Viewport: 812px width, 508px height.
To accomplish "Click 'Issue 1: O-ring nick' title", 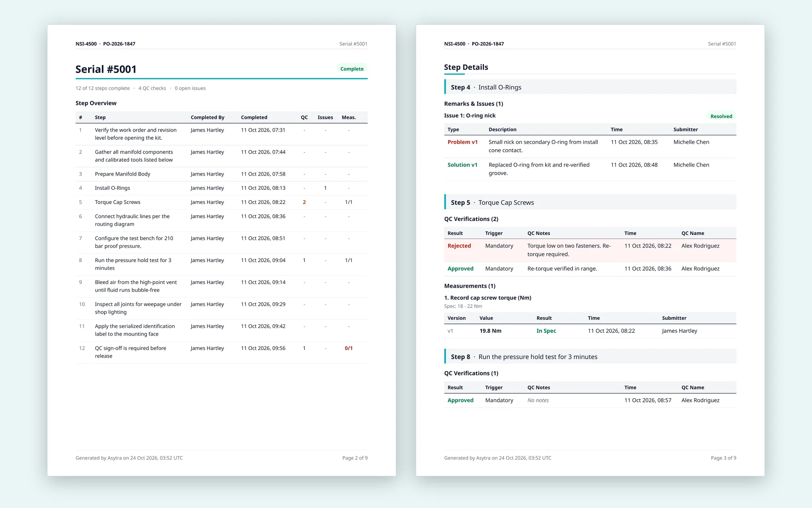I will pos(470,116).
